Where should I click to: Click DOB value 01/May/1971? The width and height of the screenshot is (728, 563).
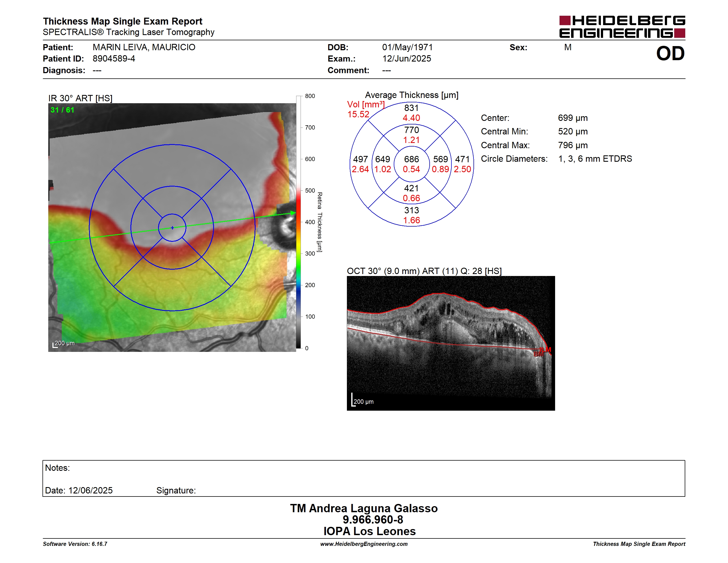(407, 47)
